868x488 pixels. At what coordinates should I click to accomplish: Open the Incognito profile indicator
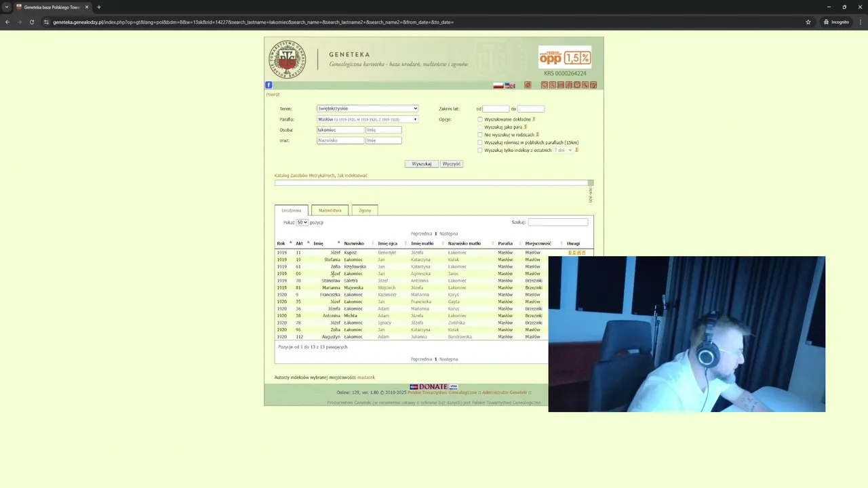coord(836,22)
